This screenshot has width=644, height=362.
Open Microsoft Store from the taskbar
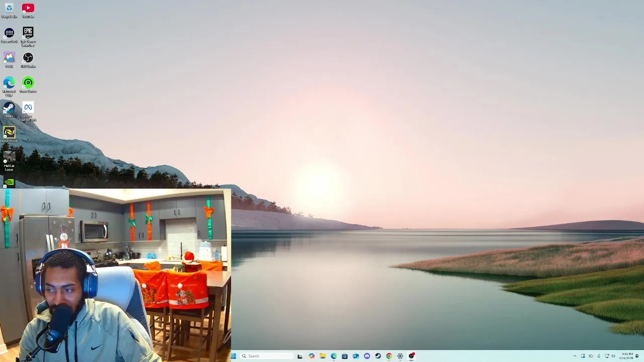345,356
